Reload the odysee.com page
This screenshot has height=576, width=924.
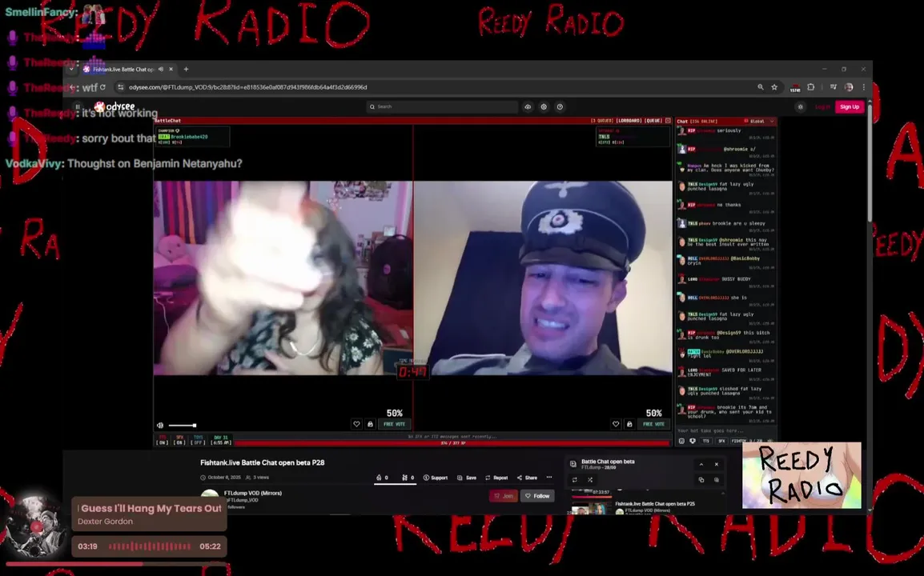click(x=102, y=87)
